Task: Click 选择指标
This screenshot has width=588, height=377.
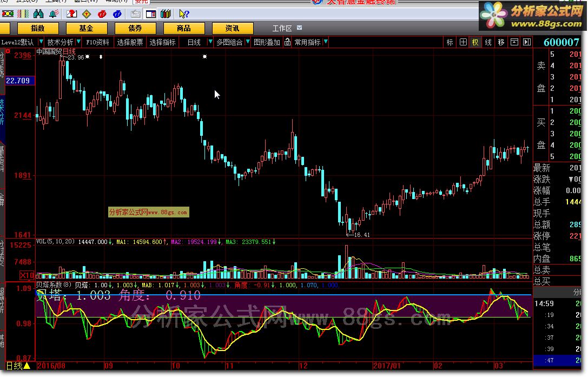Action: [162, 42]
